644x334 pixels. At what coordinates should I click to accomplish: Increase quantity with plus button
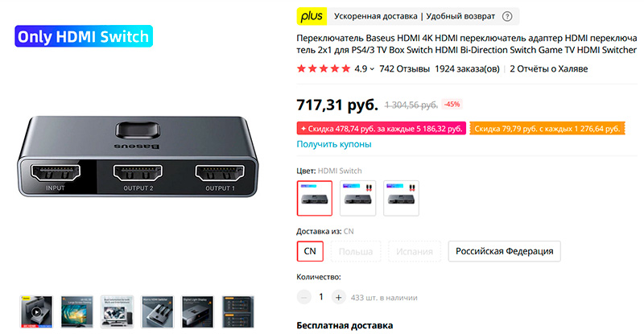pyautogui.click(x=338, y=298)
